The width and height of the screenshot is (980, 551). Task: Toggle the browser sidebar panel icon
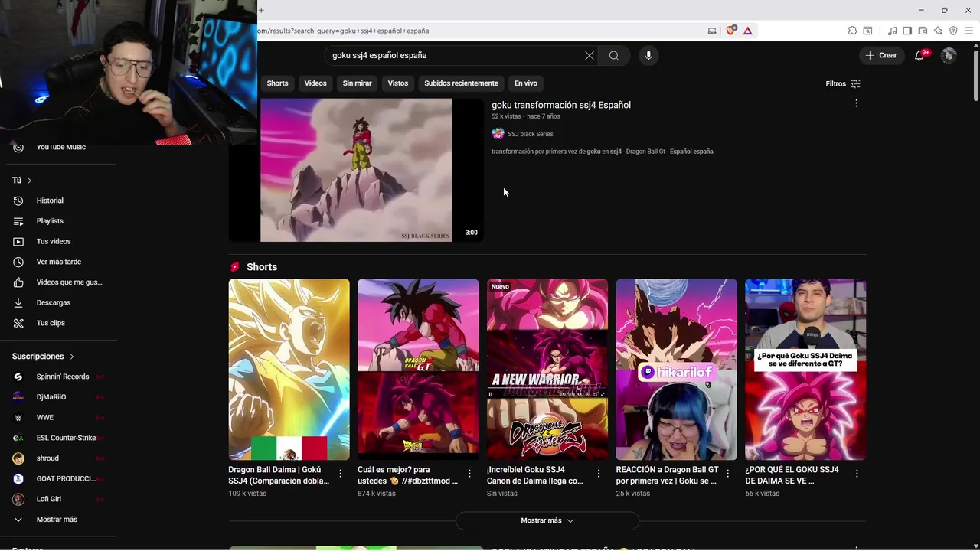coord(907,31)
